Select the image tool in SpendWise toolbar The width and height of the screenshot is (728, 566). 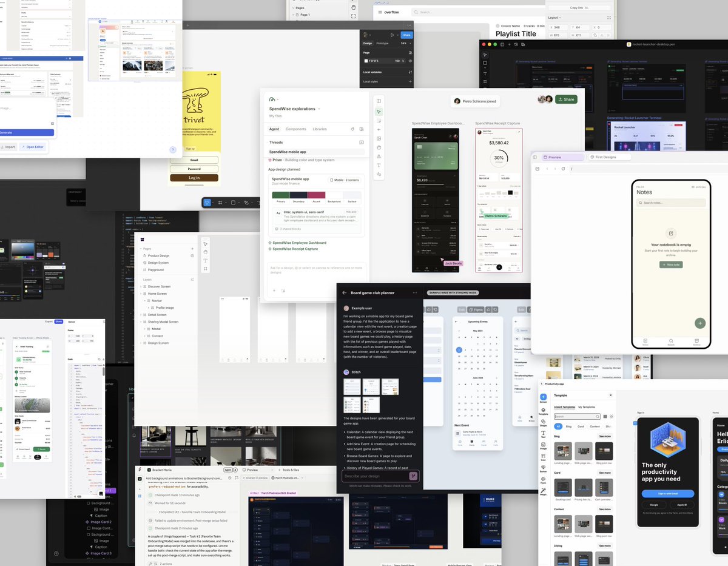[x=379, y=138]
